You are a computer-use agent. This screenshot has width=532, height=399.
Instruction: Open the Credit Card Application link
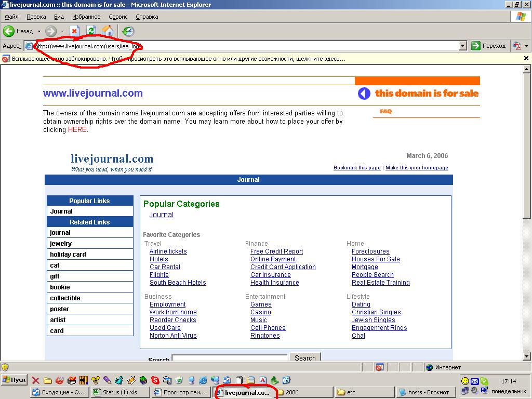[x=283, y=267]
